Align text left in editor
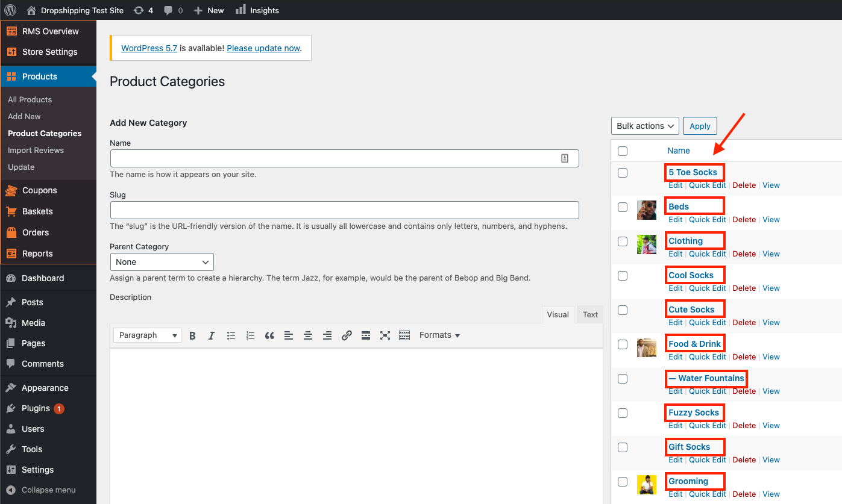The width and height of the screenshot is (842, 504). click(x=289, y=335)
